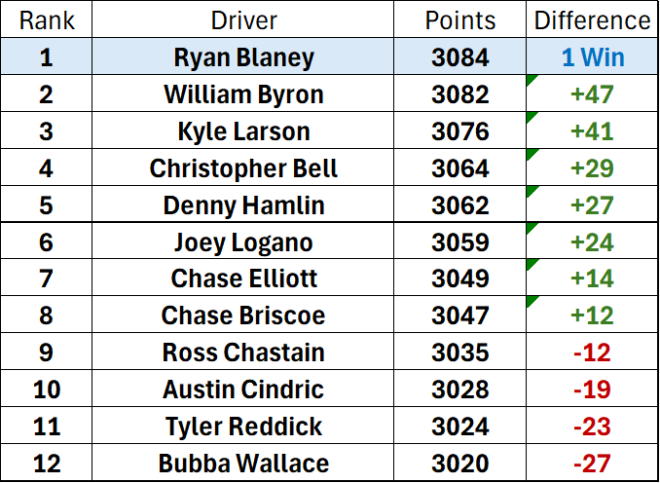Viewport: 660px width, 483px height.
Task: Select the +14 difference cell
Action: pyautogui.click(x=592, y=278)
